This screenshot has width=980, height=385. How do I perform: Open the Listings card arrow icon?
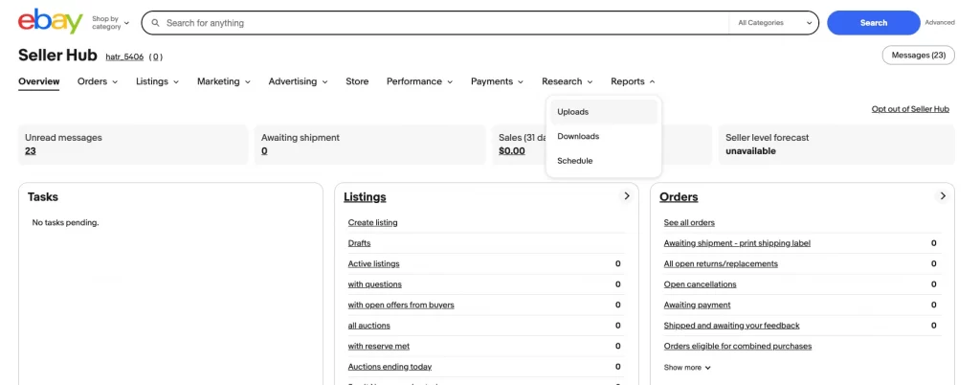point(626,196)
